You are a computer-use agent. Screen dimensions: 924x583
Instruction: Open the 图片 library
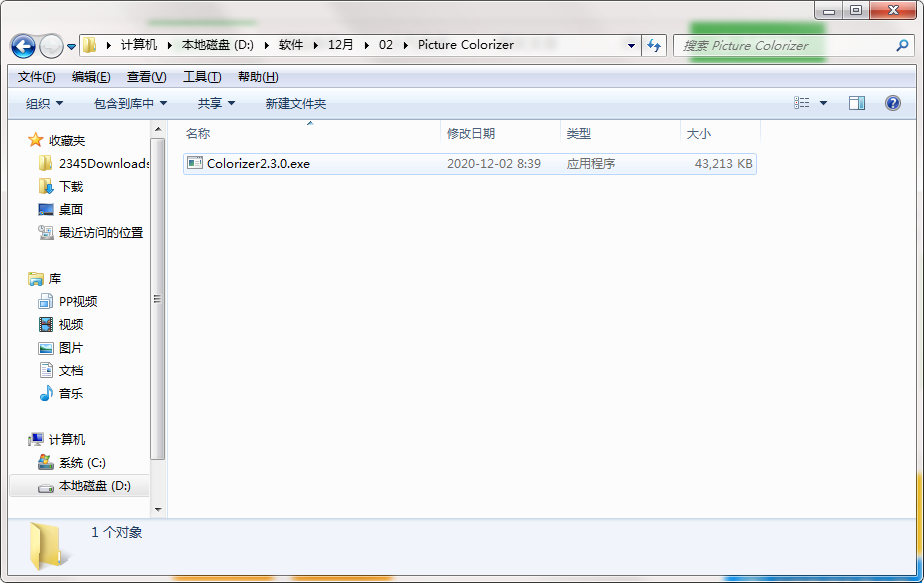[x=71, y=348]
